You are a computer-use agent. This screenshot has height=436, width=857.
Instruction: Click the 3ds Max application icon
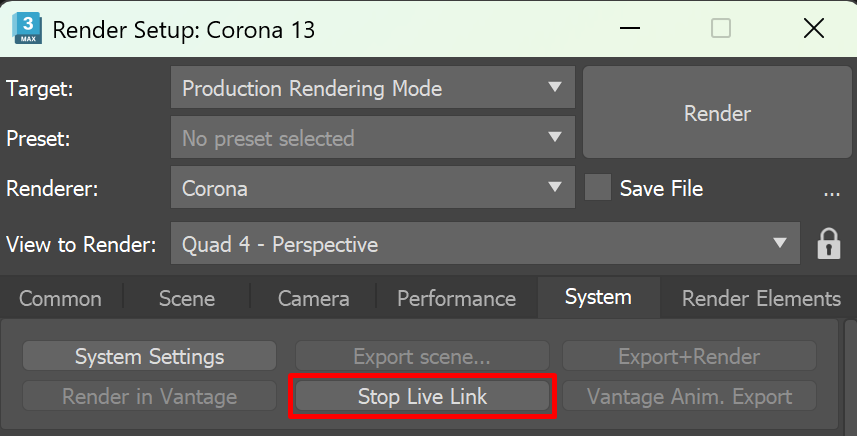(26, 29)
